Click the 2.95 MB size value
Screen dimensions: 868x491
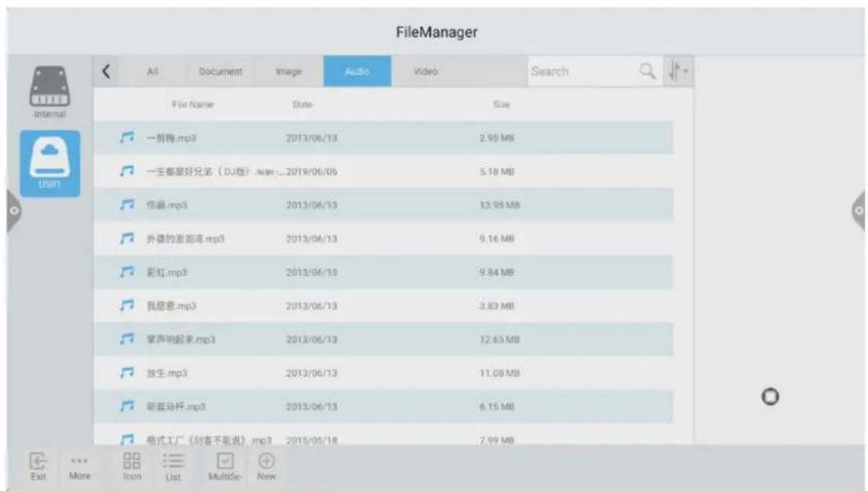pos(496,138)
